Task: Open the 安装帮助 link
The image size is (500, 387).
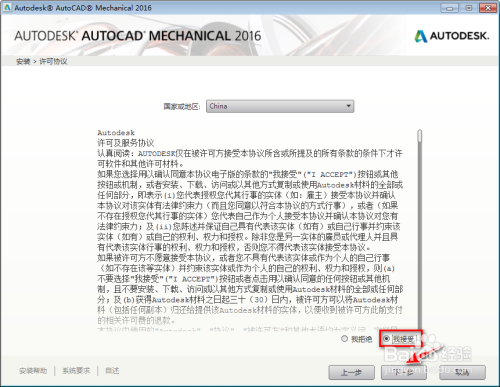Action: click(x=33, y=371)
